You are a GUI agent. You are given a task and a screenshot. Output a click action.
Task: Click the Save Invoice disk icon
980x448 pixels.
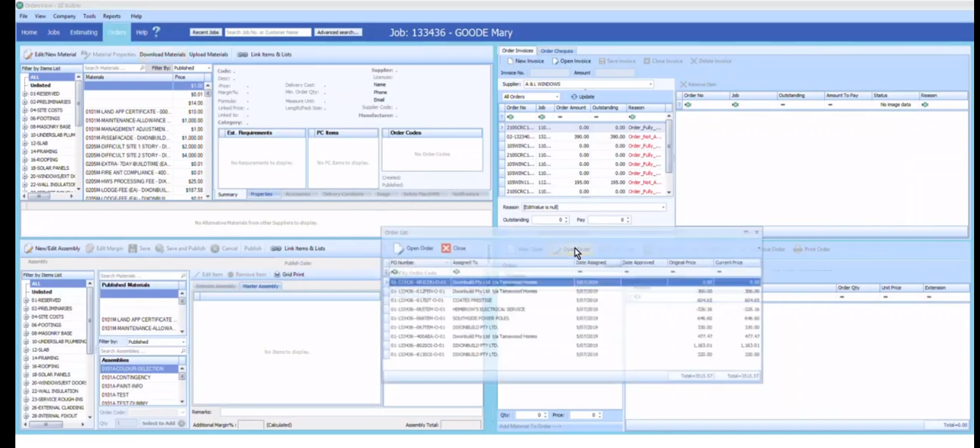click(602, 61)
